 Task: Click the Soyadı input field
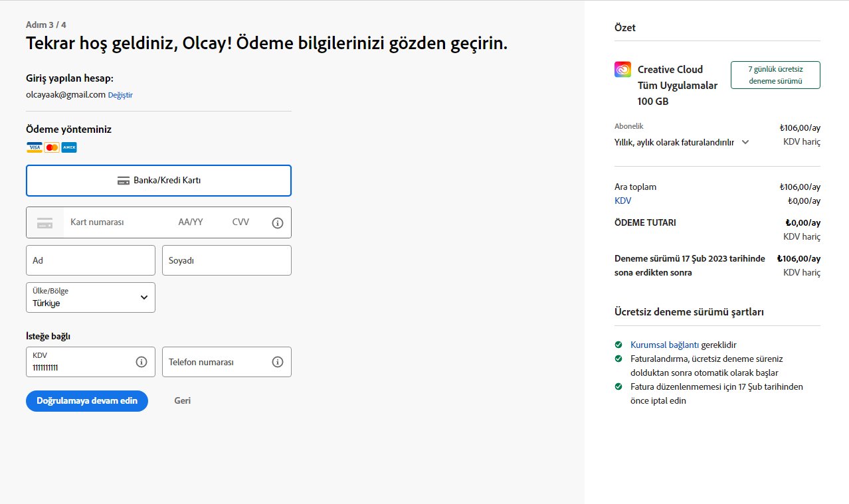[x=227, y=260]
